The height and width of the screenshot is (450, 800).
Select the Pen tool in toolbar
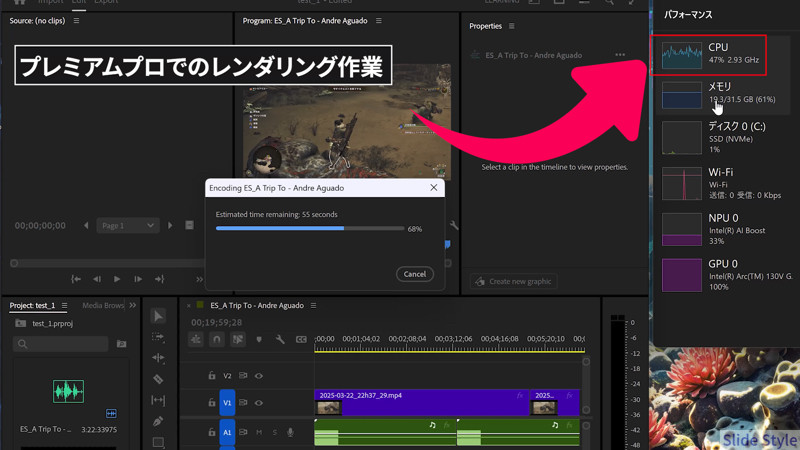point(159,422)
